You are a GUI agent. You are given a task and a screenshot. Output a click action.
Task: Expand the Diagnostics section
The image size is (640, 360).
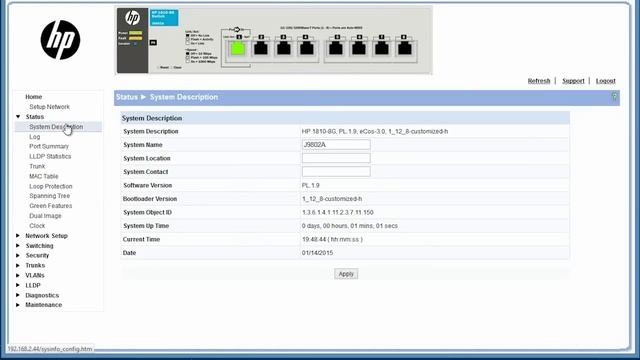tap(18, 295)
